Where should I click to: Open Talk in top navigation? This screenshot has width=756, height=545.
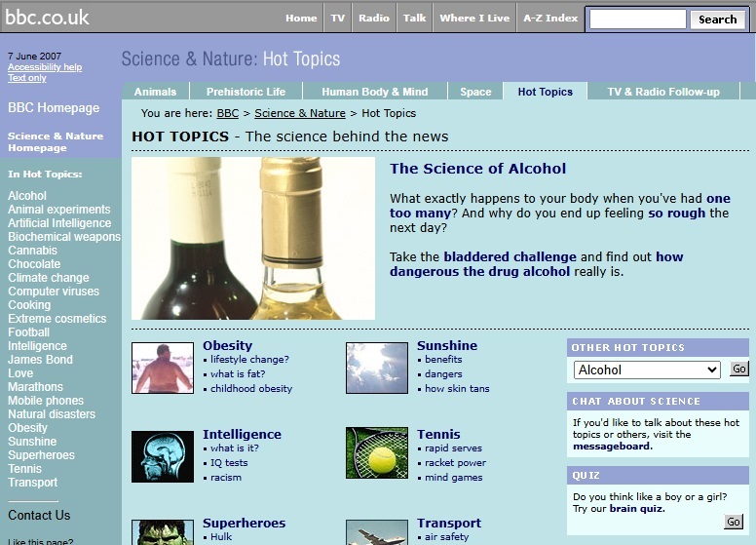(x=414, y=18)
